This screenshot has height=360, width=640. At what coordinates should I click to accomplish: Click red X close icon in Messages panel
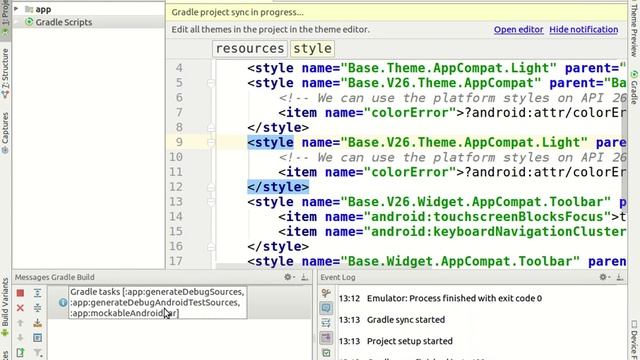tap(20, 308)
